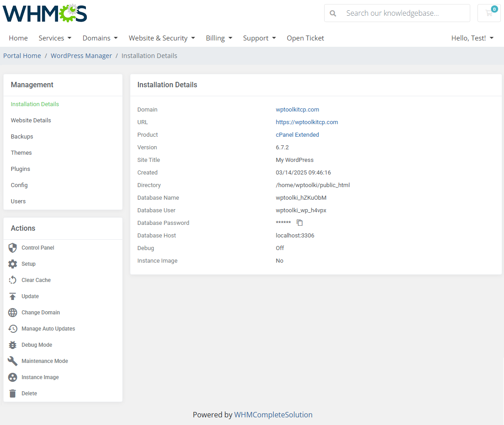Click the WHMCS logo
Screen dimensions: 504x425
(45, 13)
